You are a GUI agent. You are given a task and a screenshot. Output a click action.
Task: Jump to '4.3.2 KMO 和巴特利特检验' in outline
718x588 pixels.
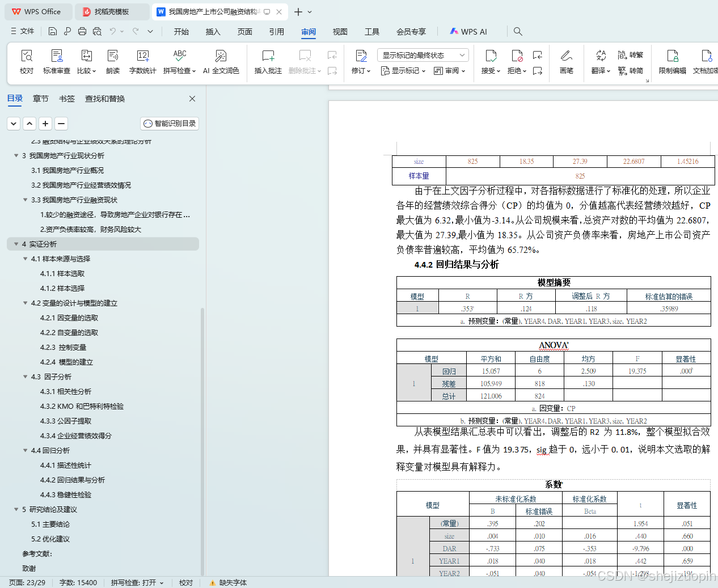[x=82, y=406]
